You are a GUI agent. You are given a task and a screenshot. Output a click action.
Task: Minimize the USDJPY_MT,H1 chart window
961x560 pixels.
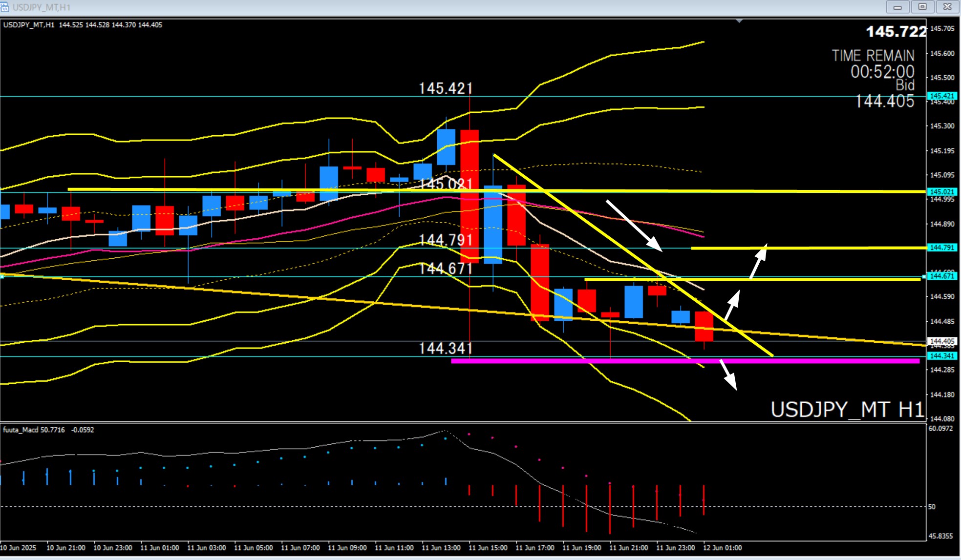tap(897, 7)
